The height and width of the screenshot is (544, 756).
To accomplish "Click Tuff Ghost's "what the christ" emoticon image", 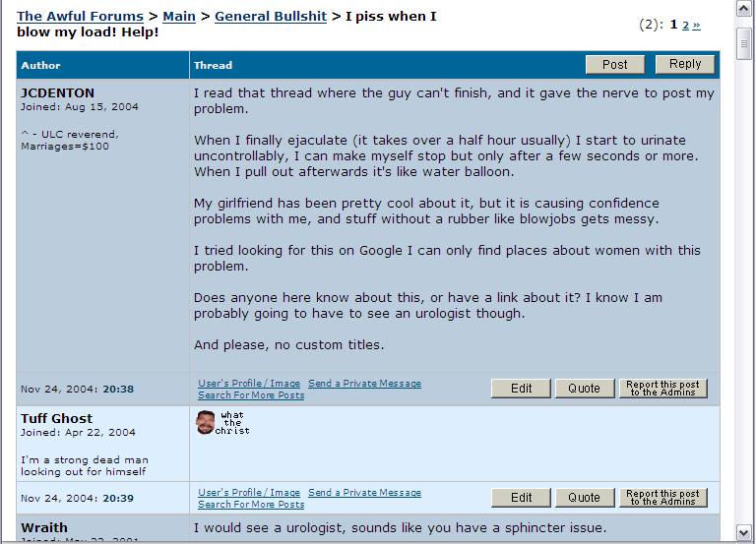I will tap(223, 423).
